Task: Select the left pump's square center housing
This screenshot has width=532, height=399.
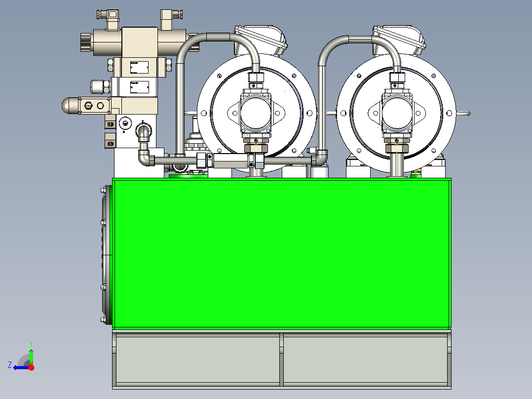Action: (256, 114)
